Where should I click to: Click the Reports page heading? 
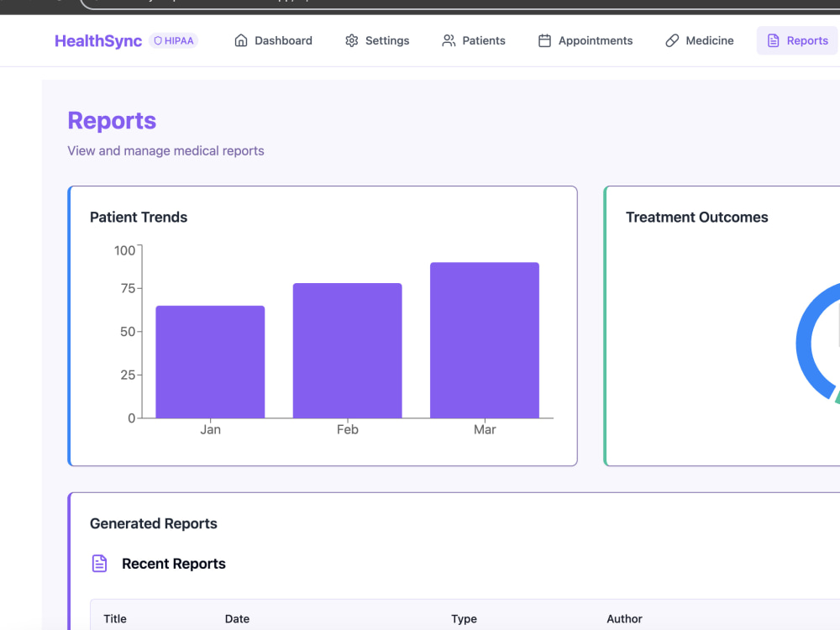point(112,120)
